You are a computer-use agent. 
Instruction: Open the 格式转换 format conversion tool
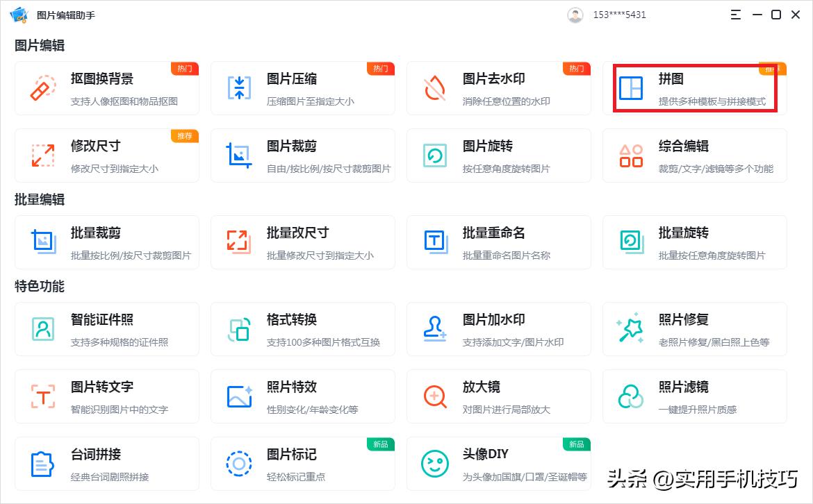tap(302, 328)
